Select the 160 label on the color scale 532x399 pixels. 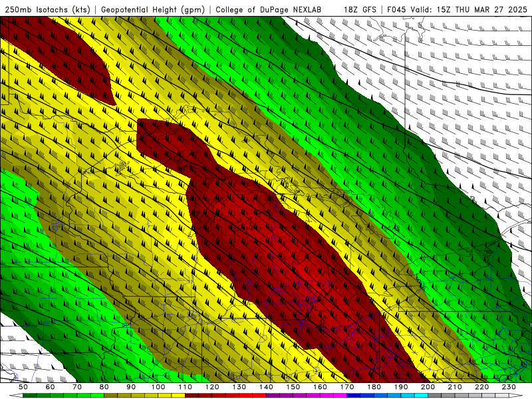click(x=320, y=387)
